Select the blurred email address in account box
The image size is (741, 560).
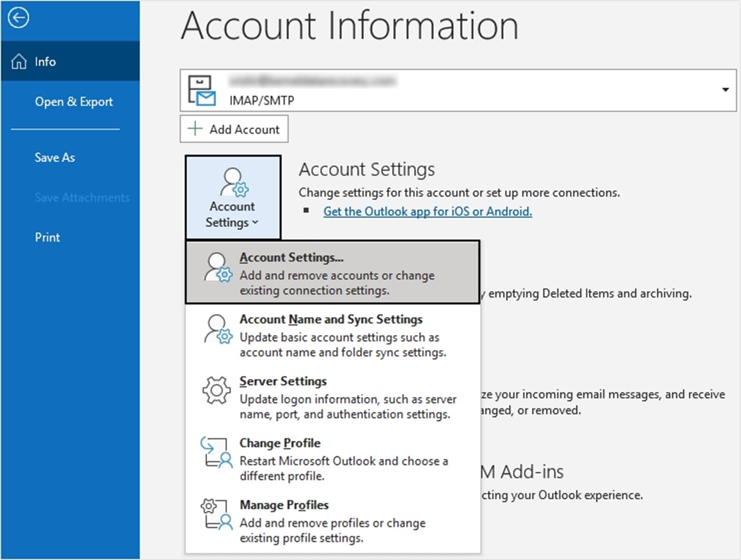coord(312,81)
